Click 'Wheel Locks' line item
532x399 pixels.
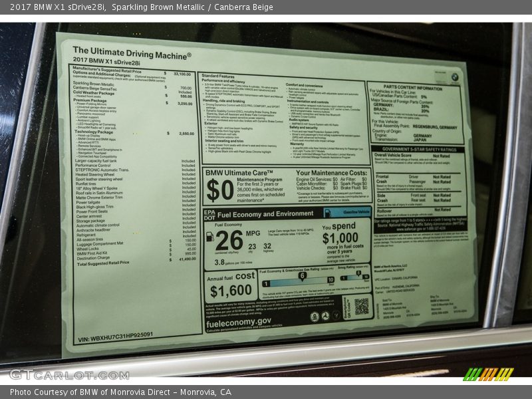pos(88,249)
